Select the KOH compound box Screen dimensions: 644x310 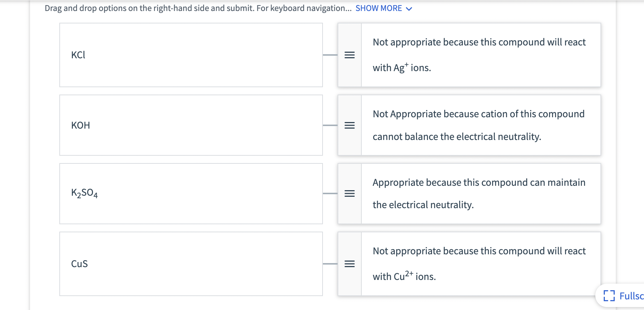(191, 125)
